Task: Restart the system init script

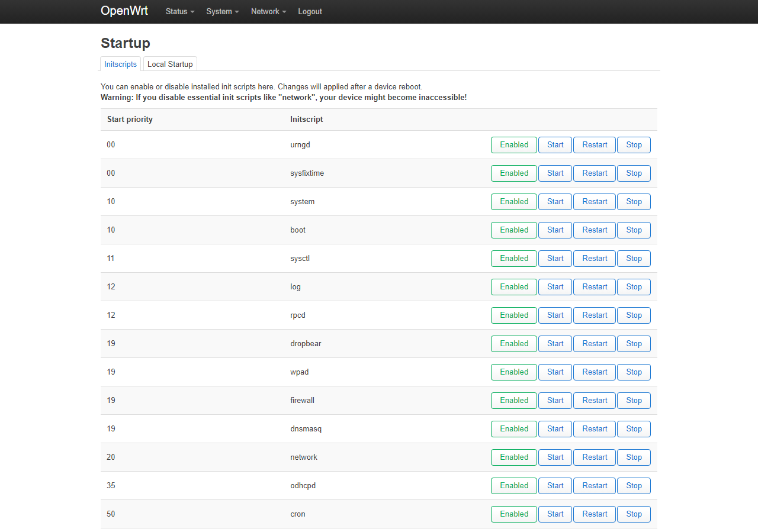Action: (595, 202)
